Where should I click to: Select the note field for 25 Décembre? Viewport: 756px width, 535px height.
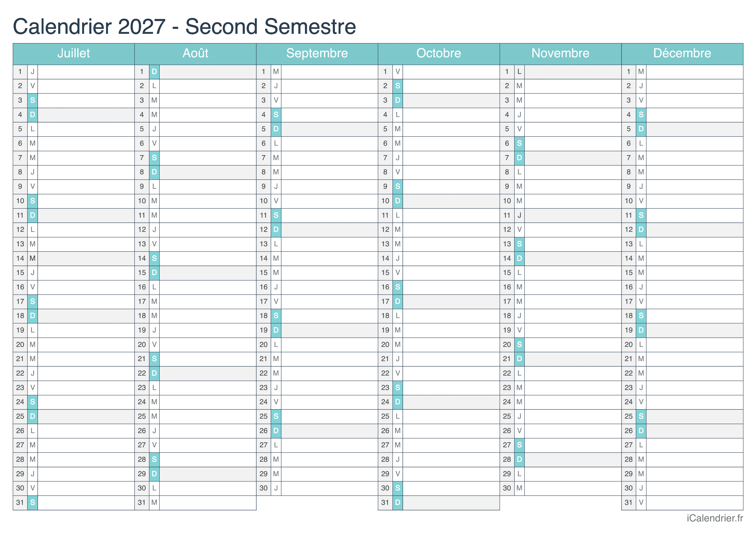tap(694, 416)
